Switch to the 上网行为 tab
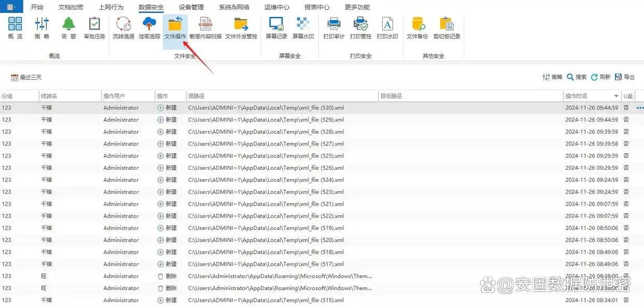 (x=111, y=7)
